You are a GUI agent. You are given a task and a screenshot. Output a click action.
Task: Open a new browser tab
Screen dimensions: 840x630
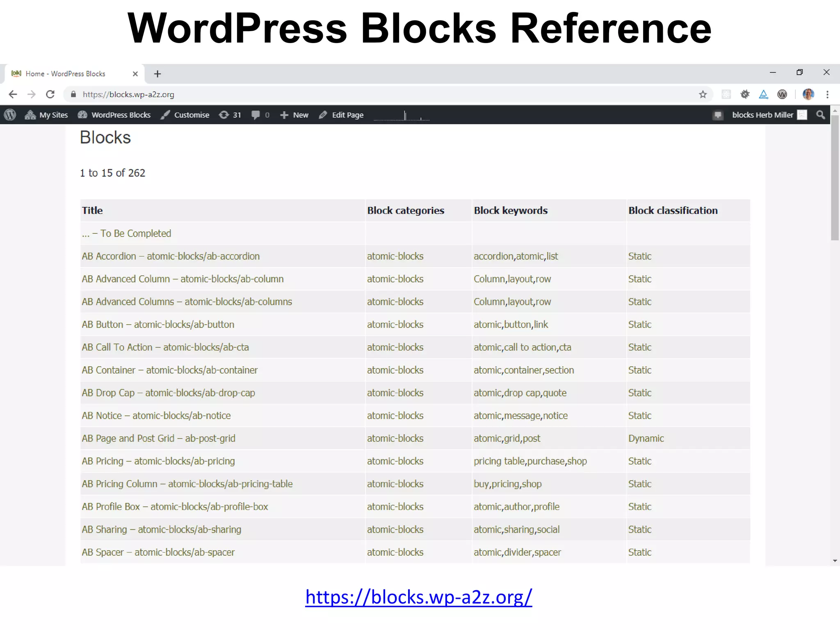pos(157,74)
